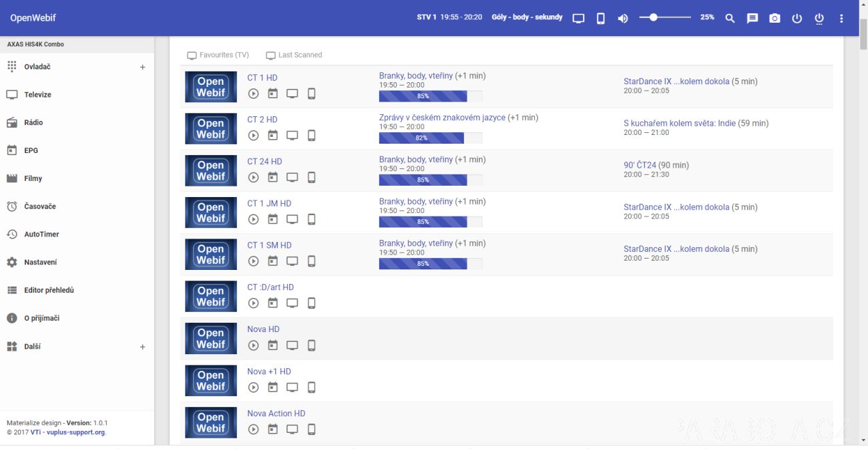868x449 pixels.
Task: Click the page vertical scrollbar
Action: point(863,35)
